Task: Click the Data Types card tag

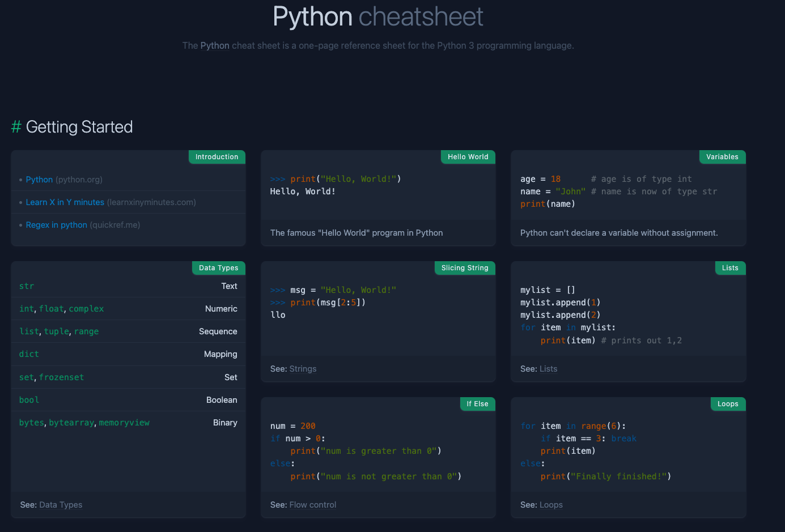Action: coord(218,268)
